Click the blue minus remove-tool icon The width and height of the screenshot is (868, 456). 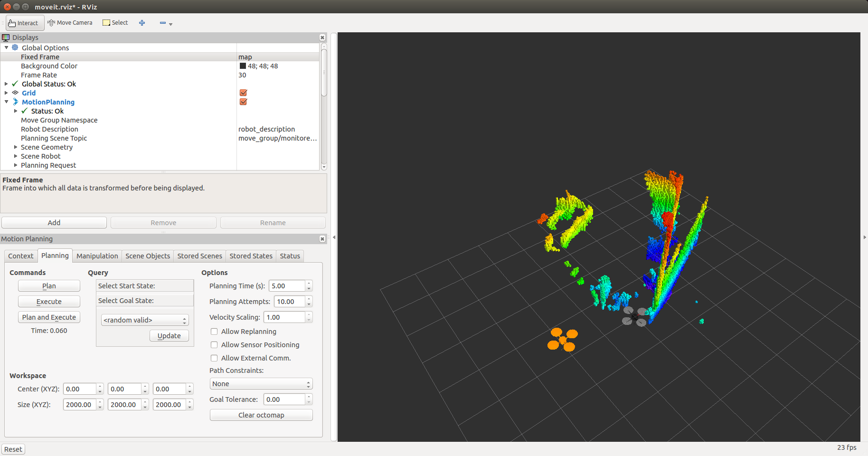point(163,23)
